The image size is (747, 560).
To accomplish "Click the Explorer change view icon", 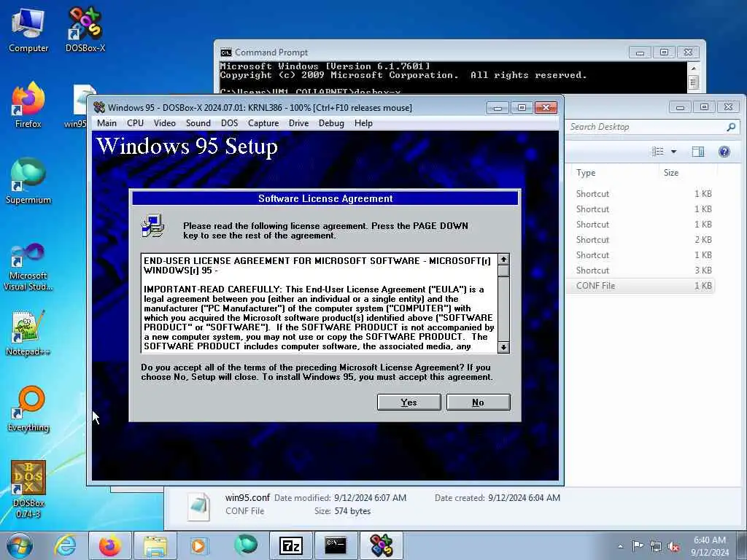I will (658, 152).
